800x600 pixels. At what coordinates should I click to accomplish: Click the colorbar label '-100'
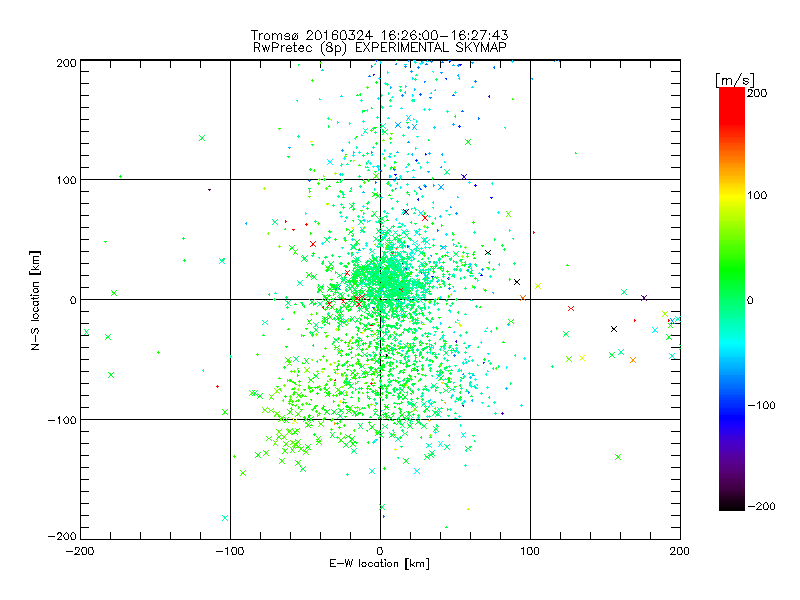(762, 405)
